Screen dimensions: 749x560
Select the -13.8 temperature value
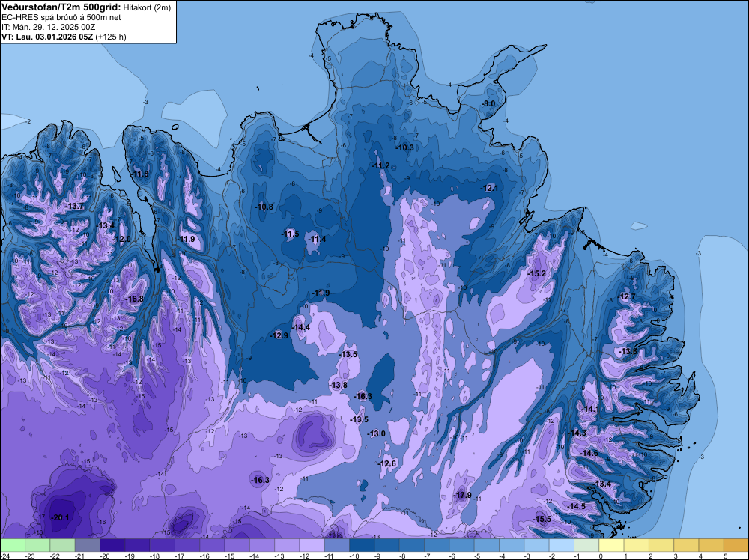coord(339,385)
